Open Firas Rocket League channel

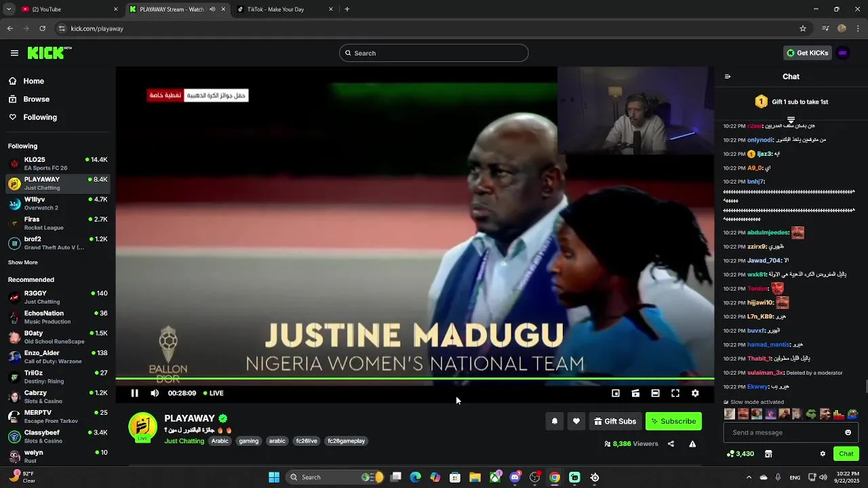(x=58, y=223)
